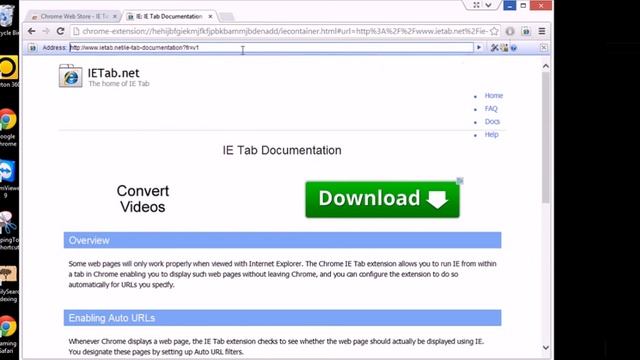
Task: Click the IETab.net site title
Action: [x=113, y=73]
